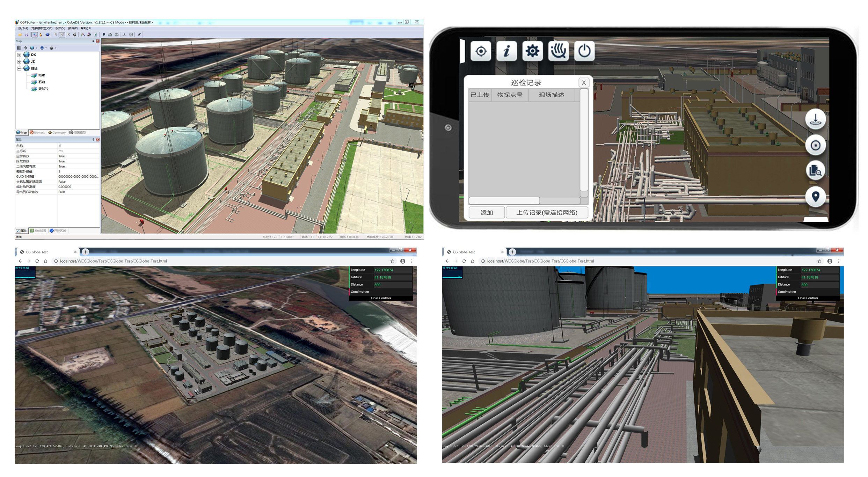Click the home icon in bottom-left browser window

(x=45, y=261)
